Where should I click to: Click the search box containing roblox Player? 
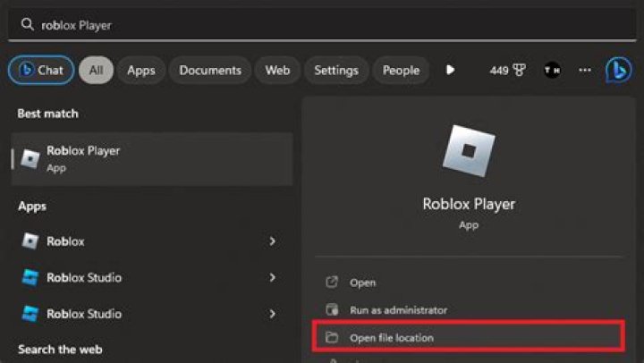pos(322,25)
